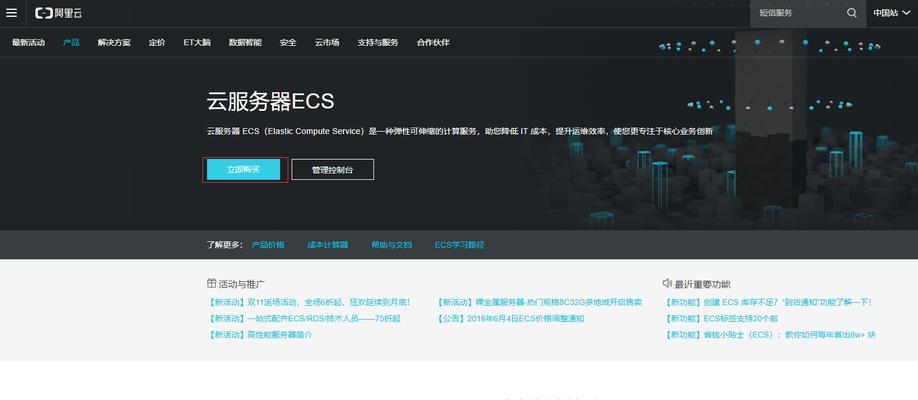Click the 云服务器ECS heading

click(270, 102)
